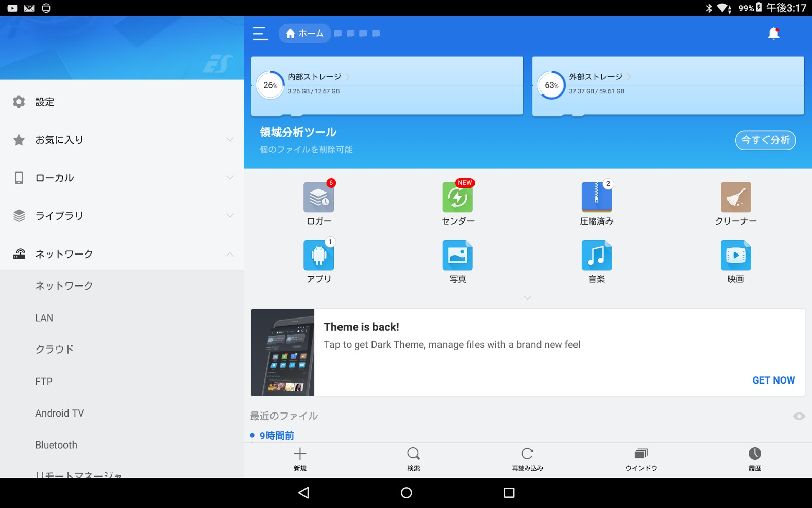Tap the 最近のファイル heading

point(284,416)
